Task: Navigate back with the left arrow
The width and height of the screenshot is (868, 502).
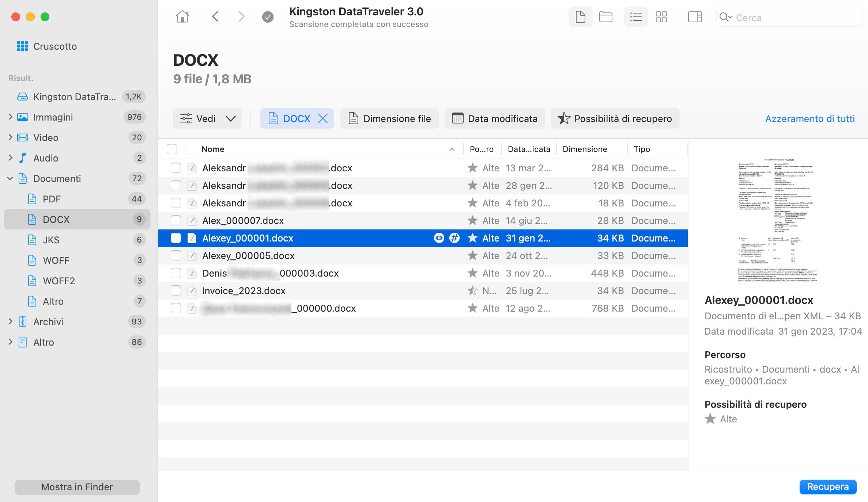Action: click(215, 17)
